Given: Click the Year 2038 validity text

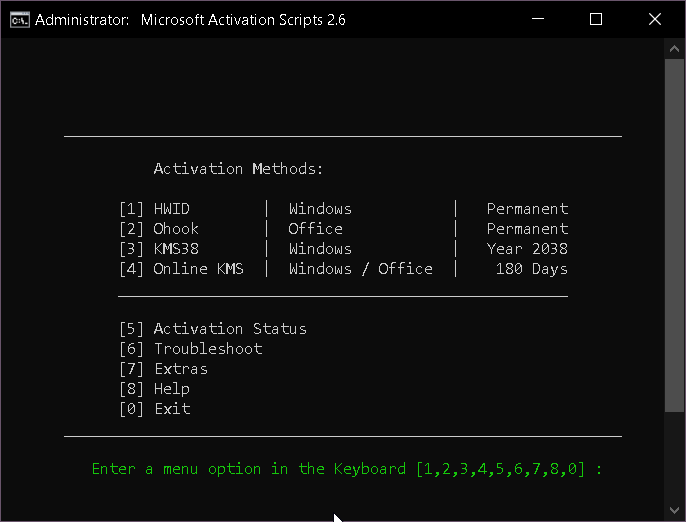Looking at the screenshot, I should pyautogui.click(x=527, y=249).
